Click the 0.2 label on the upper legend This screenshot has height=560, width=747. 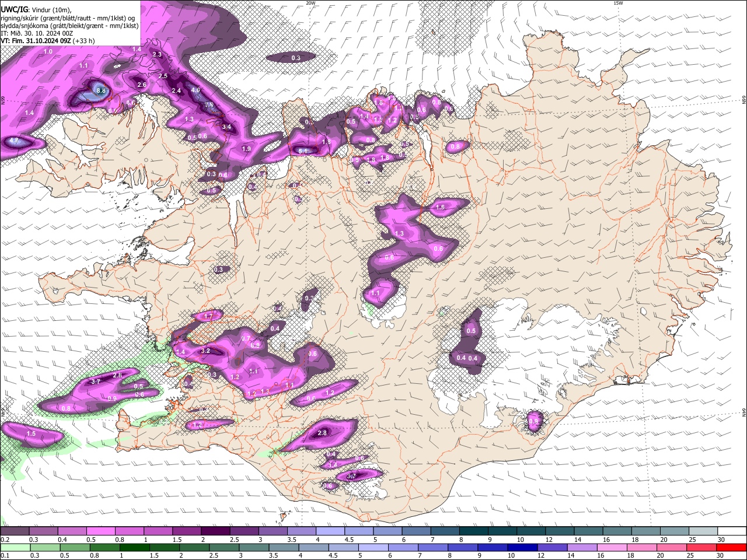point(4,540)
